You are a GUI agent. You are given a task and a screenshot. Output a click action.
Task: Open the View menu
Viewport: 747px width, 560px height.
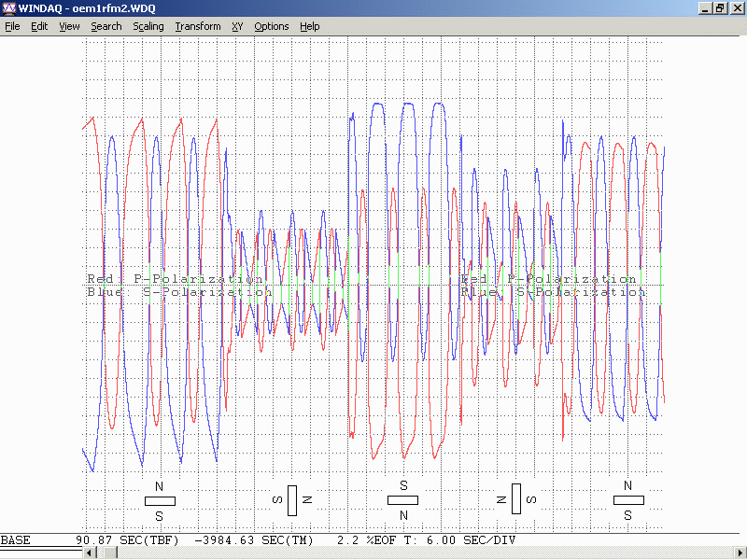tap(69, 26)
